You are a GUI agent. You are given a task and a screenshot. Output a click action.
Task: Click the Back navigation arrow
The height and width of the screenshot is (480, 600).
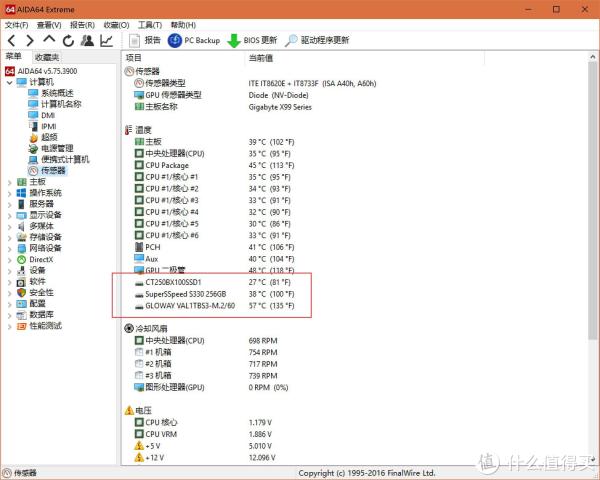[x=12, y=40]
